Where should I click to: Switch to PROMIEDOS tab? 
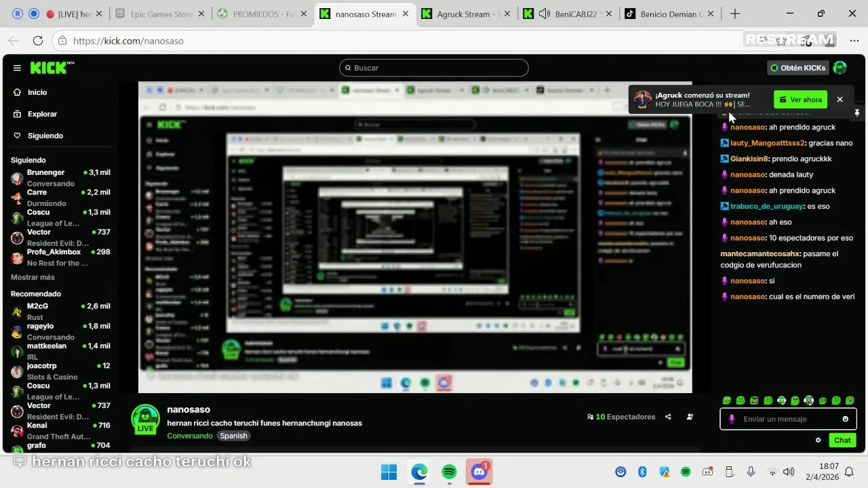click(x=263, y=14)
